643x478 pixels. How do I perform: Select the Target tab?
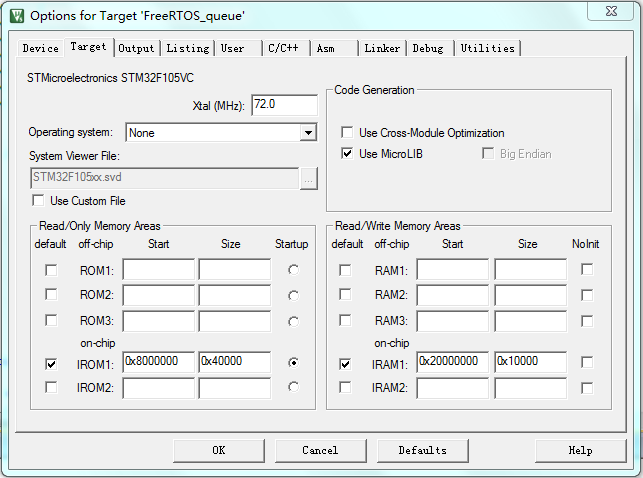click(89, 47)
